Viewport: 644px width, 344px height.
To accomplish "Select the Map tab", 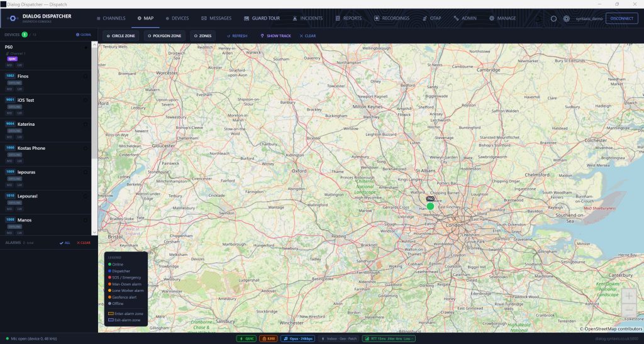I will 145,18.
